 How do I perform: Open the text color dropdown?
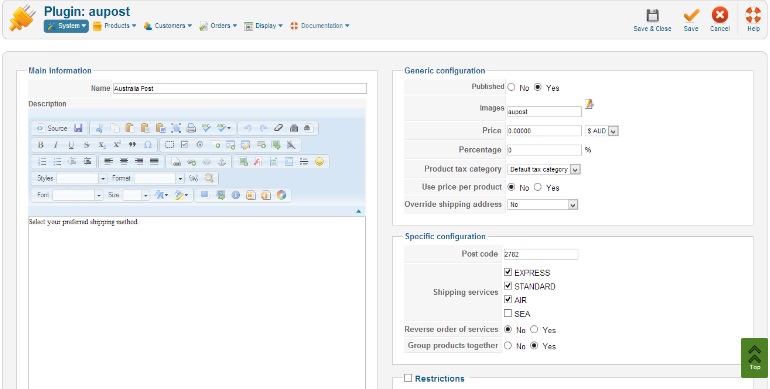click(162, 195)
